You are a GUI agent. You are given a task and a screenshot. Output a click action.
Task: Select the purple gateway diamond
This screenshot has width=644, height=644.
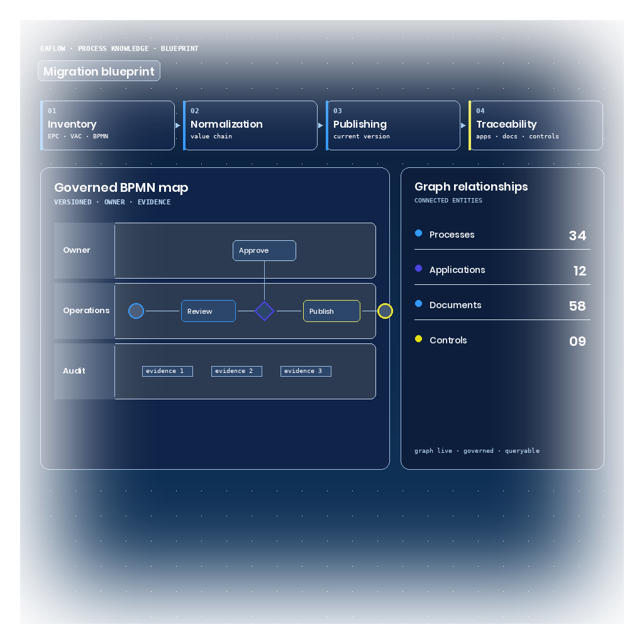(x=265, y=311)
